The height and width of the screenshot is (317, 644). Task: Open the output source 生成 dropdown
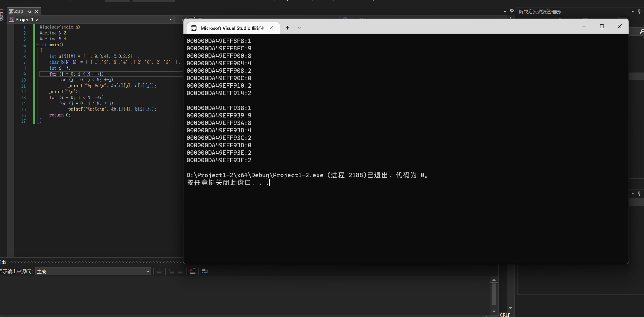pos(148,271)
